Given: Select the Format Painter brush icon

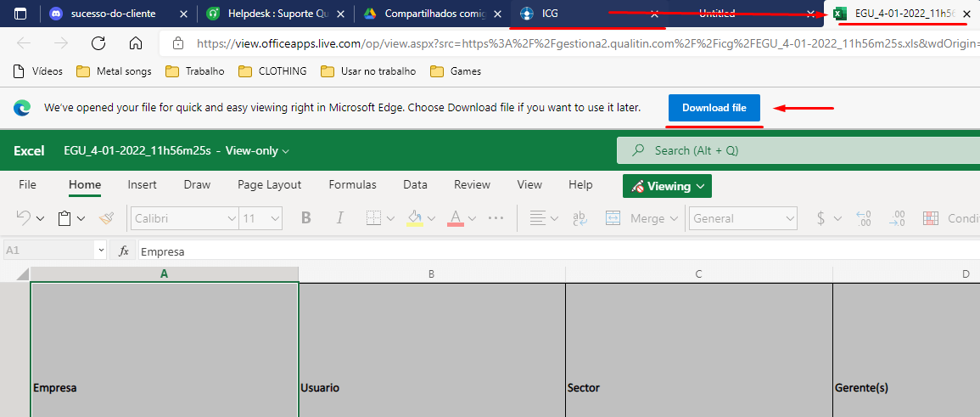Looking at the screenshot, I should point(106,218).
